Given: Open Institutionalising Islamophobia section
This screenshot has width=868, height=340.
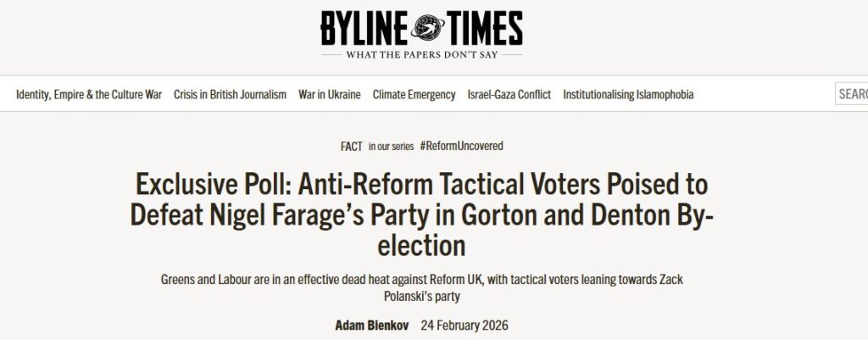Looking at the screenshot, I should click(628, 95).
